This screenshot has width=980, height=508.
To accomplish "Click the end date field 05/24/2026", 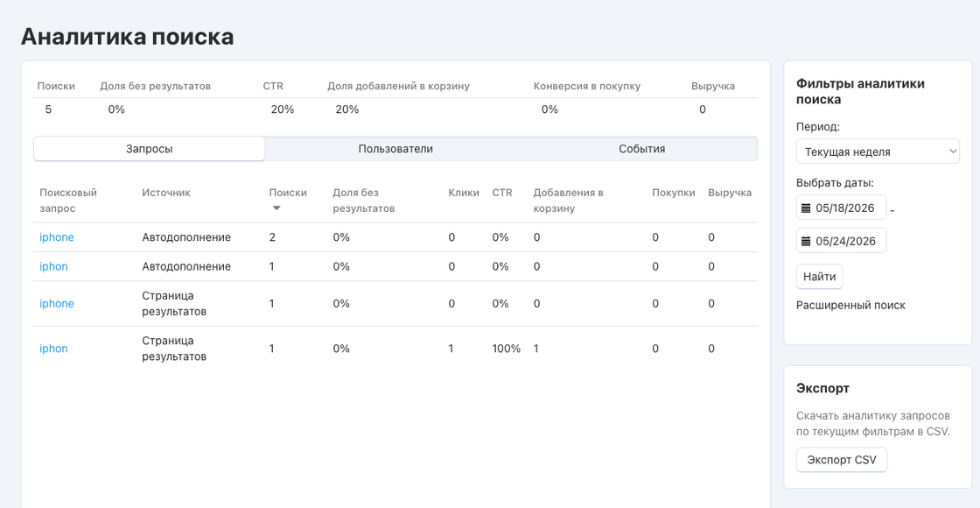I will click(x=841, y=241).
